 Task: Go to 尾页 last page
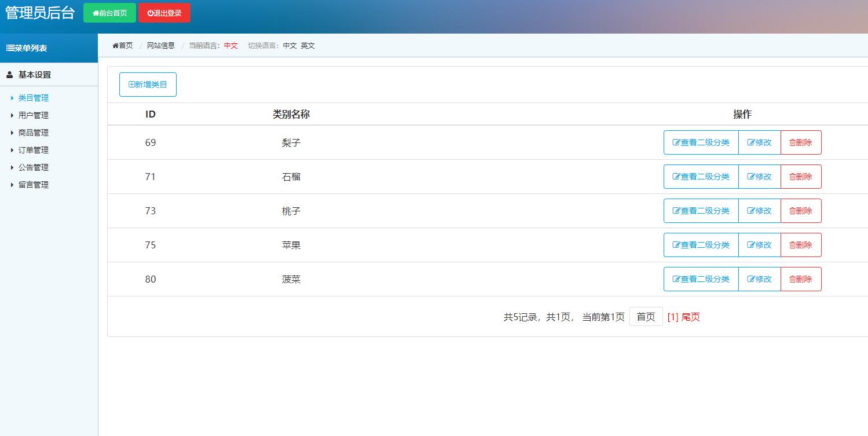click(691, 317)
